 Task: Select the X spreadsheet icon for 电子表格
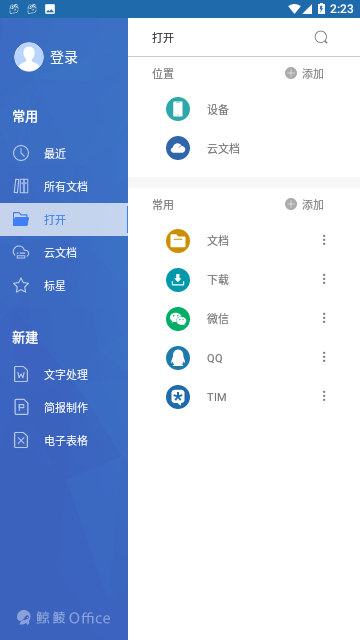21,440
